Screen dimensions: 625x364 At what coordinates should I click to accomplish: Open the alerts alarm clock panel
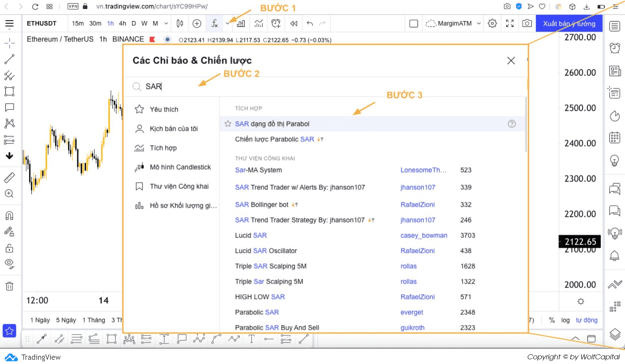point(615,48)
